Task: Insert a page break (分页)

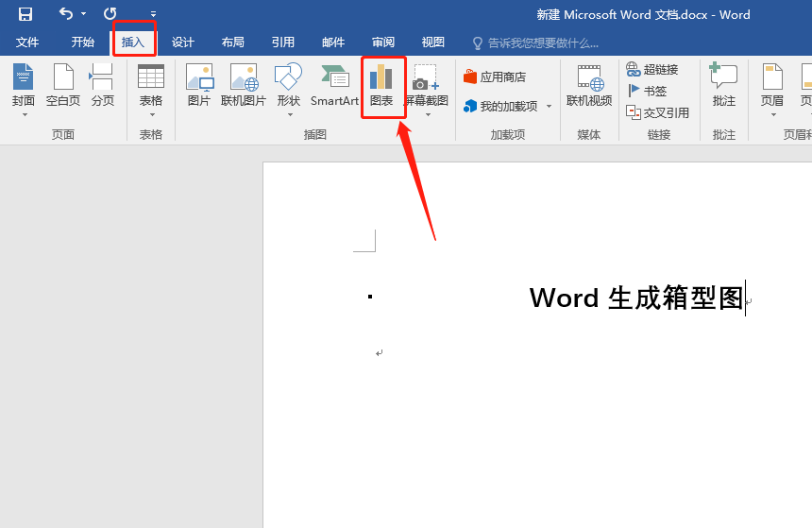Action: tap(102, 86)
